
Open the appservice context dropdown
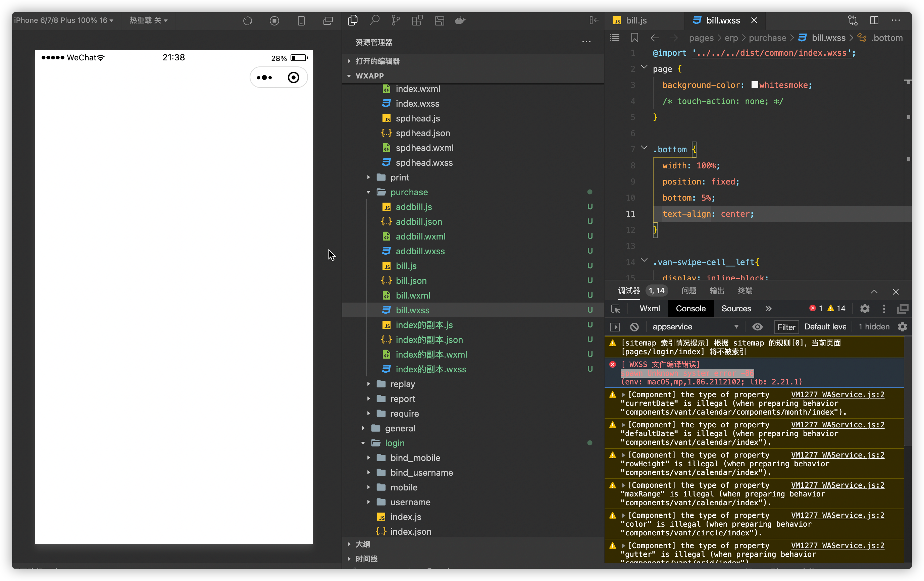tap(695, 327)
